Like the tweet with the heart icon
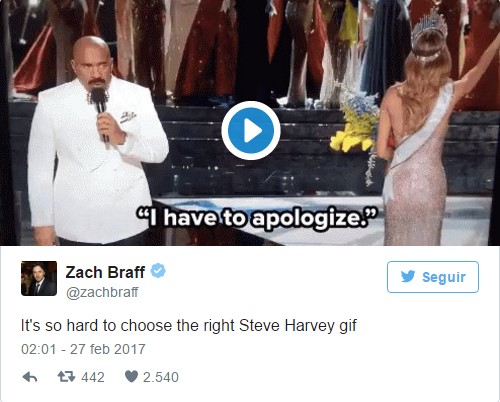500x402 pixels. tap(131, 377)
